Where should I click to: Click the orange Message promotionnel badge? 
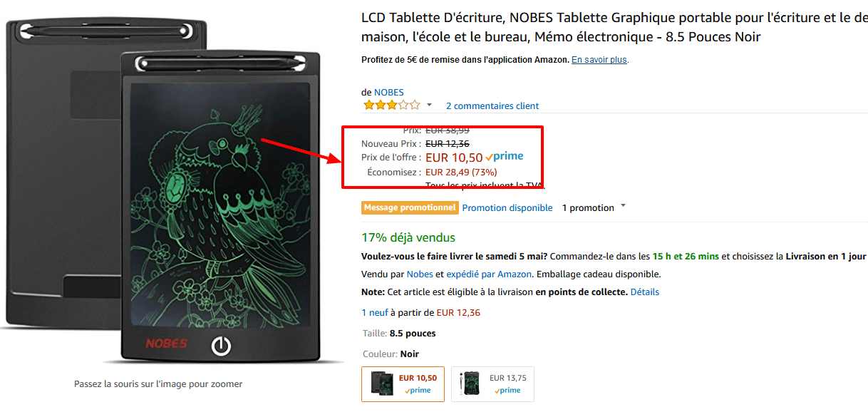click(410, 207)
